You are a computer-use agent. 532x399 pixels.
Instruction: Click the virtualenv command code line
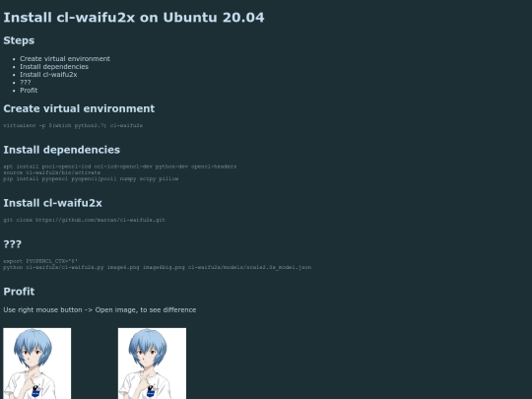[73, 125]
